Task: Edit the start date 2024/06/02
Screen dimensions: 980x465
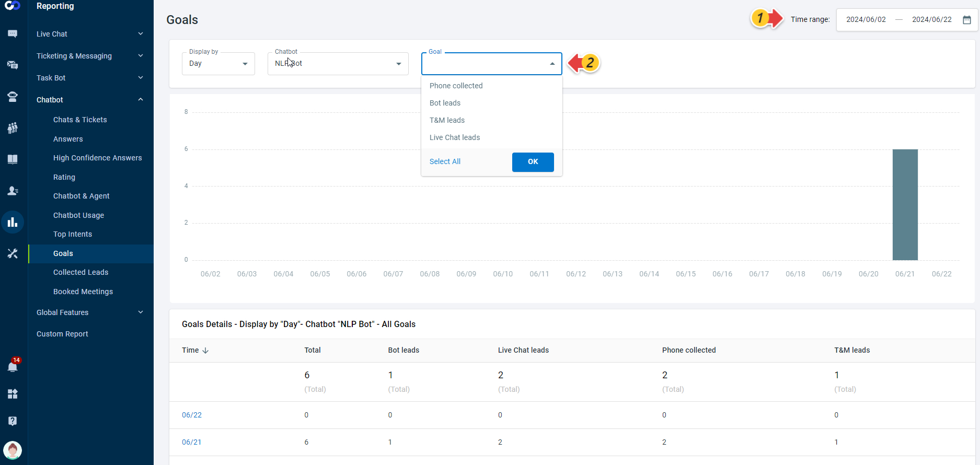Action: click(866, 20)
